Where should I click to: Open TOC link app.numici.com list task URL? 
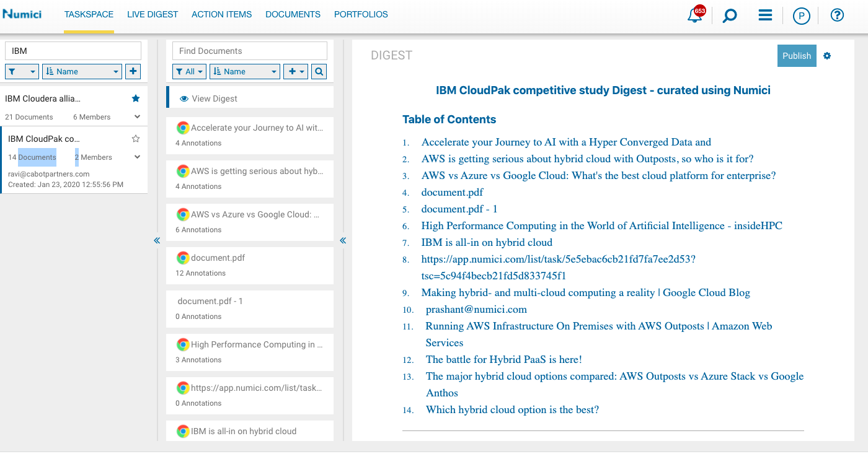click(558, 267)
